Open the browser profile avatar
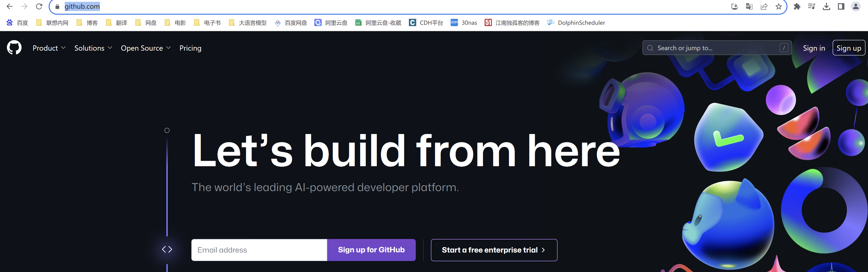The width and height of the screenshot is (868, 272). click(x=856, y=6)
